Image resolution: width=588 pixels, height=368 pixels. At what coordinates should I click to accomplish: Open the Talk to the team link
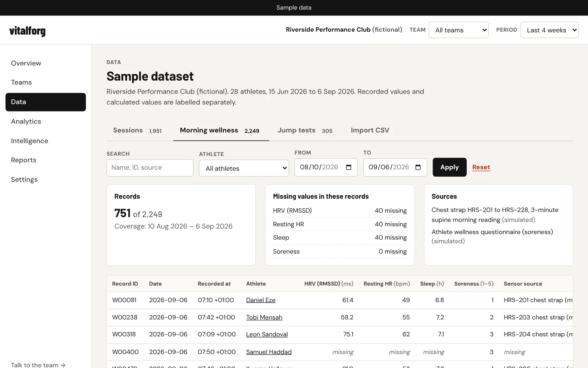pos(38,365)
